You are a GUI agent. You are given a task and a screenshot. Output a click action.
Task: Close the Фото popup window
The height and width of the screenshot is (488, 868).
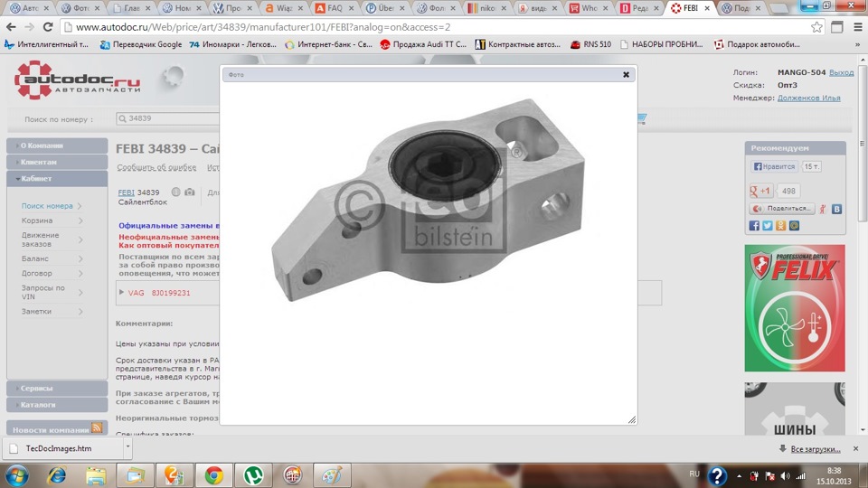tap(626, 74)
